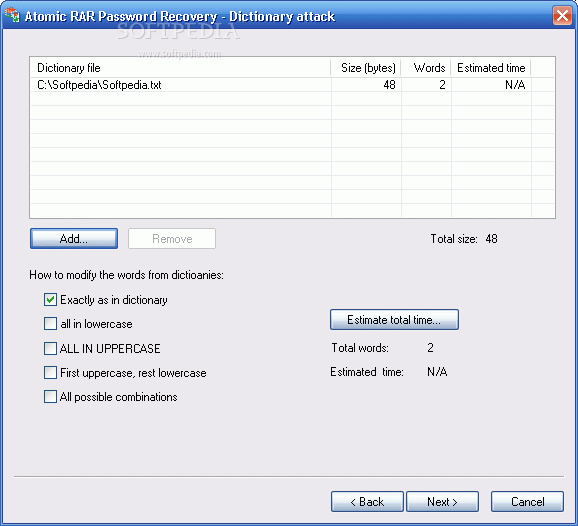Click the Words value 2 in dictionary row

tap(442, 85)
